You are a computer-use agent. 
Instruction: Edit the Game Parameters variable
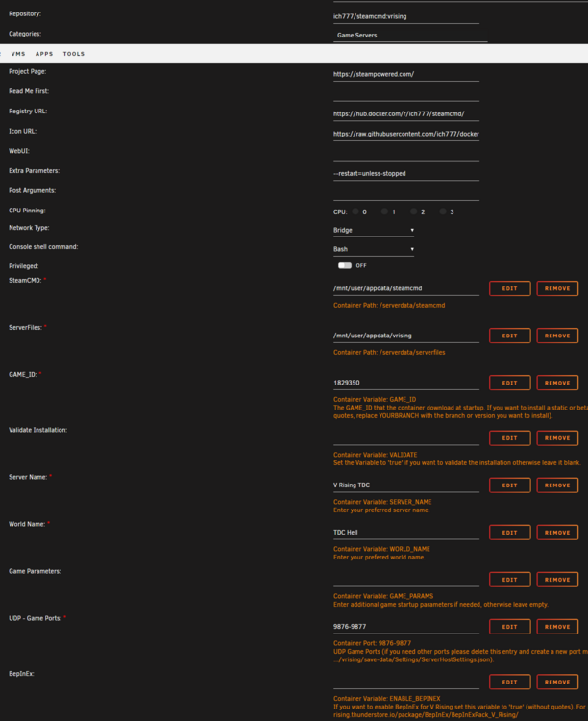coord(510,580)
